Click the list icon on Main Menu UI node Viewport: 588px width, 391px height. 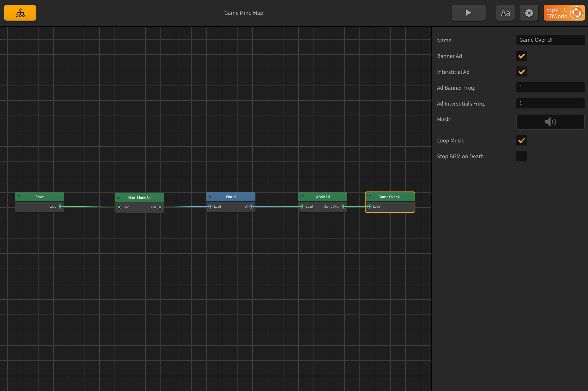coord(118,197)
